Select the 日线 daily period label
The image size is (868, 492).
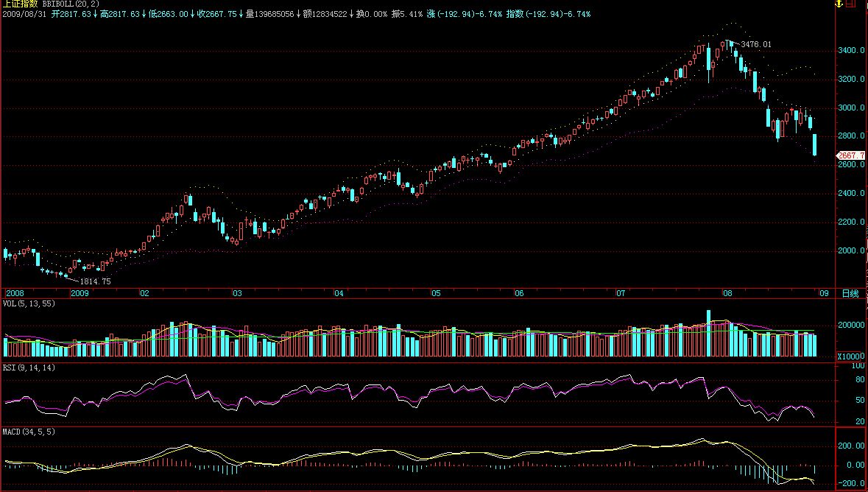pos(850,294)
